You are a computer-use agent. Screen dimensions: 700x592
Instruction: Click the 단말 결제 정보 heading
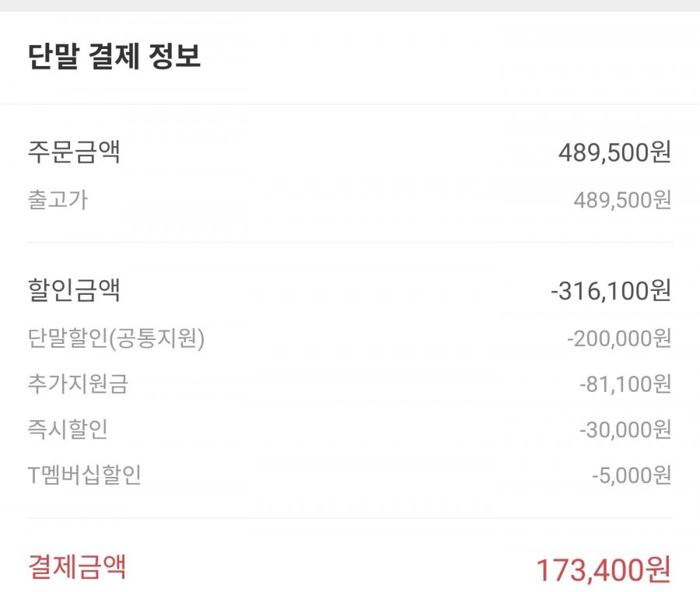(x=114, y=58)
